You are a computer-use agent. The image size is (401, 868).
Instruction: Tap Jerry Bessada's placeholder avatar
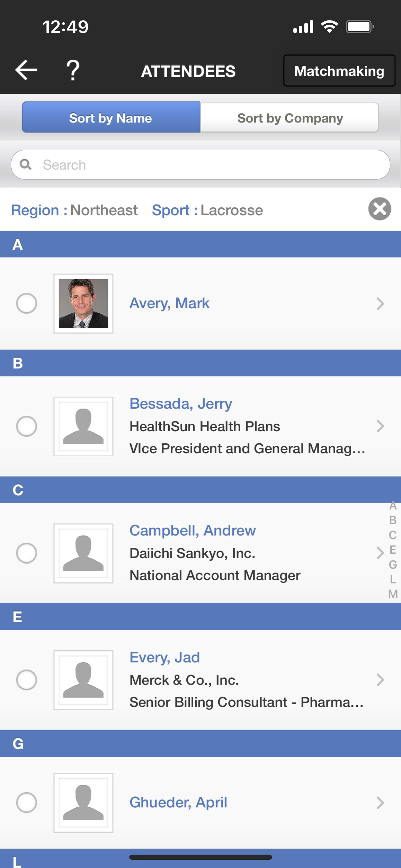click(83, 426)
